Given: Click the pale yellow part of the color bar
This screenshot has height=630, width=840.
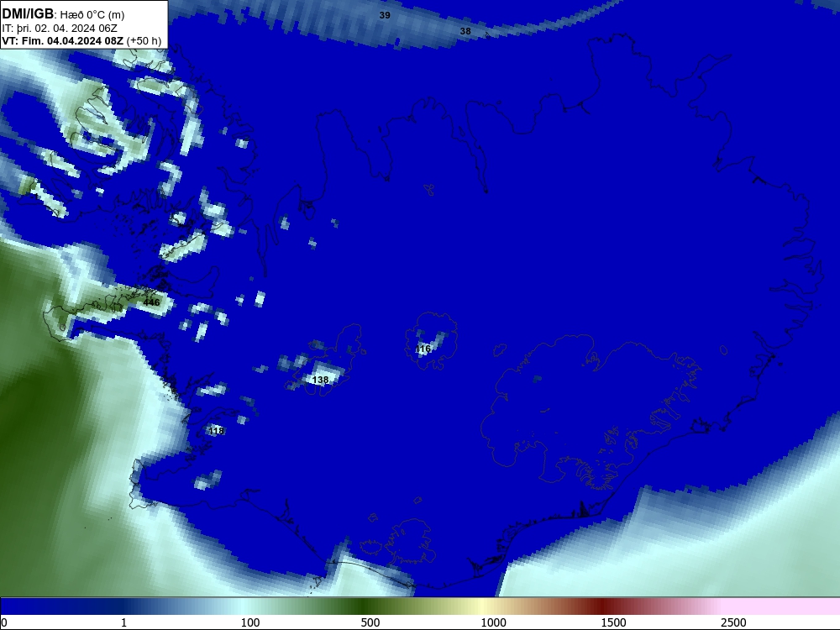Looking at the screenshot, I should point(482,606).
